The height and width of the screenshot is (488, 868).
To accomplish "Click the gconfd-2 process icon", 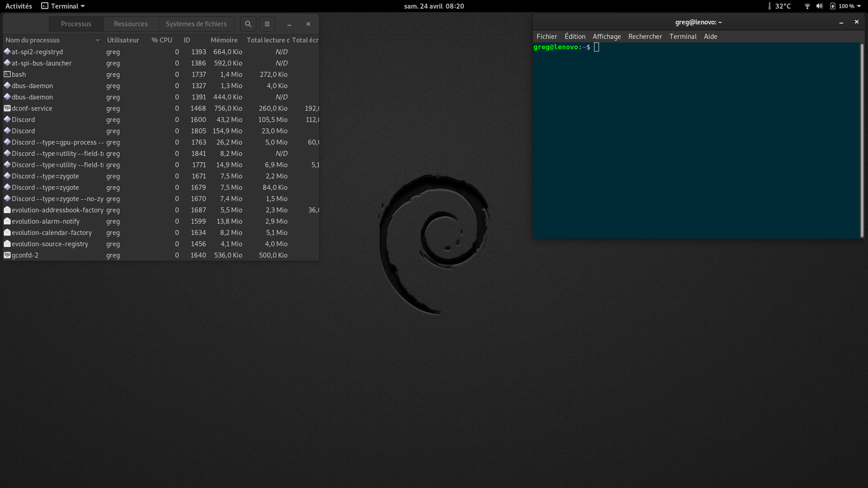I will click(x=7, y=255).
